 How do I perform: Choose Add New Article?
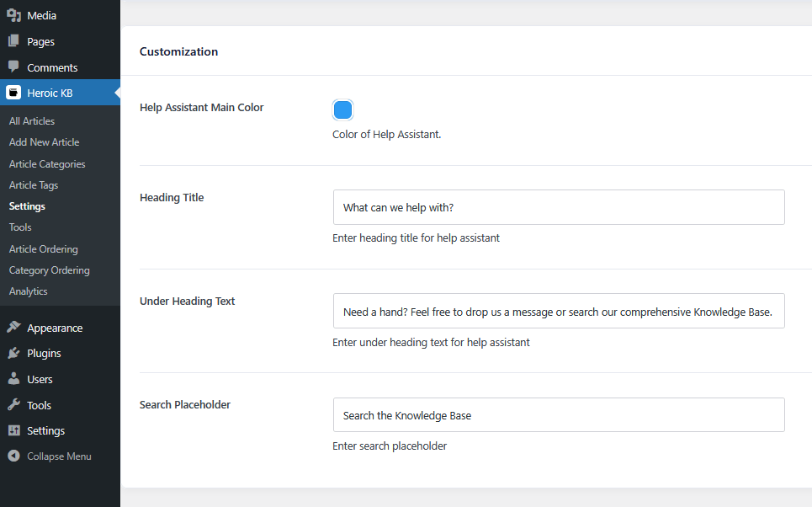tap(44, 142)
